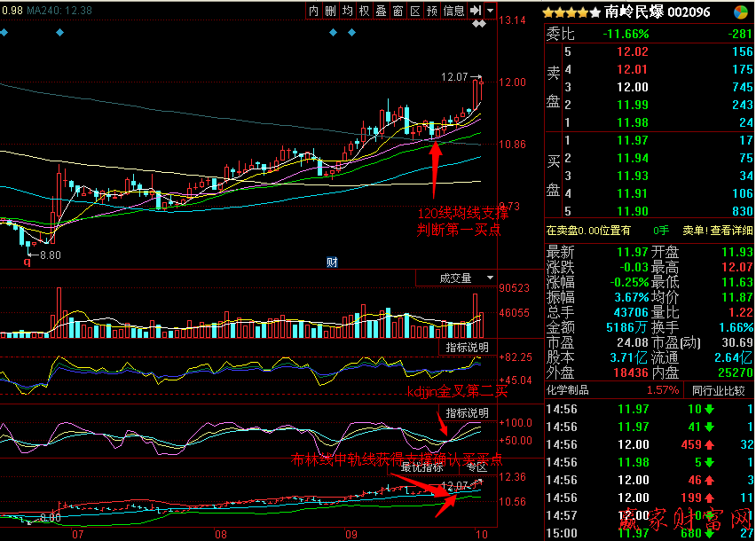Toggle the 预 forecast button
The height and width of the screenshot is (541, 756).
click(431, 11)
